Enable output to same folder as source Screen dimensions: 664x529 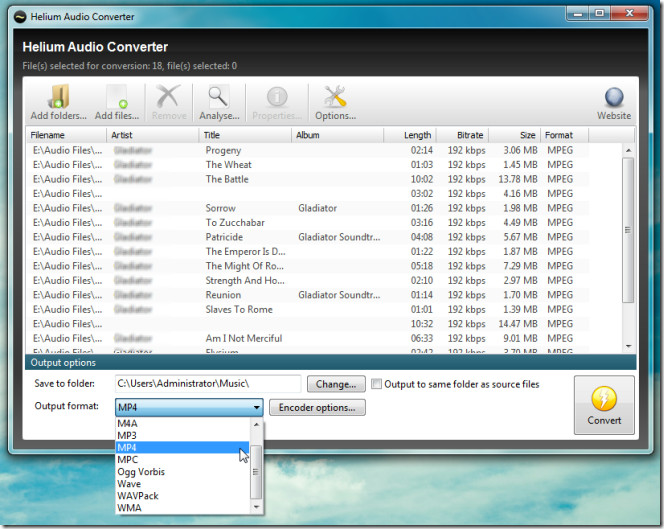[x=376, y=384]
